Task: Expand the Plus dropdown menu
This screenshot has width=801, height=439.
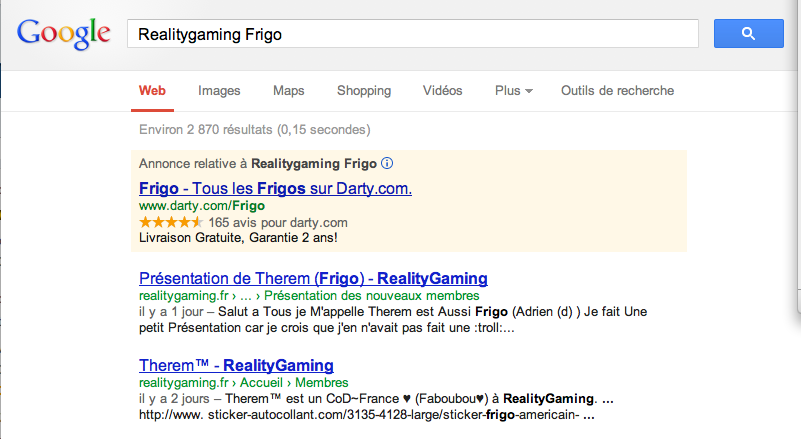Action: coord(513,90)
